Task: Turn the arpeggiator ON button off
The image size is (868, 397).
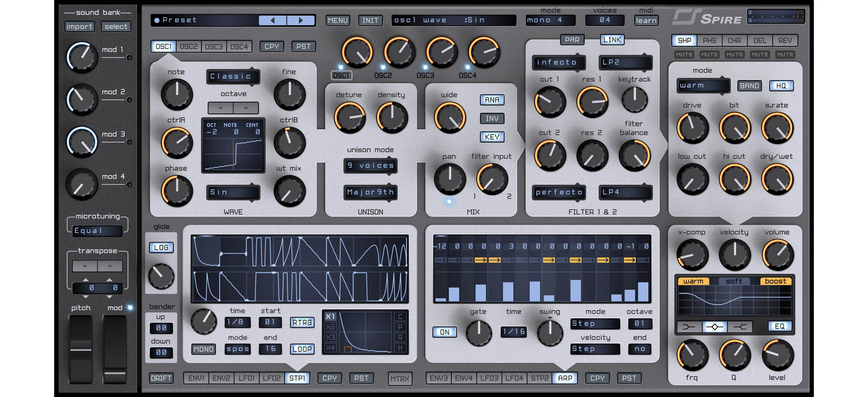Action: pyautogui.click(x=444, y=332)
